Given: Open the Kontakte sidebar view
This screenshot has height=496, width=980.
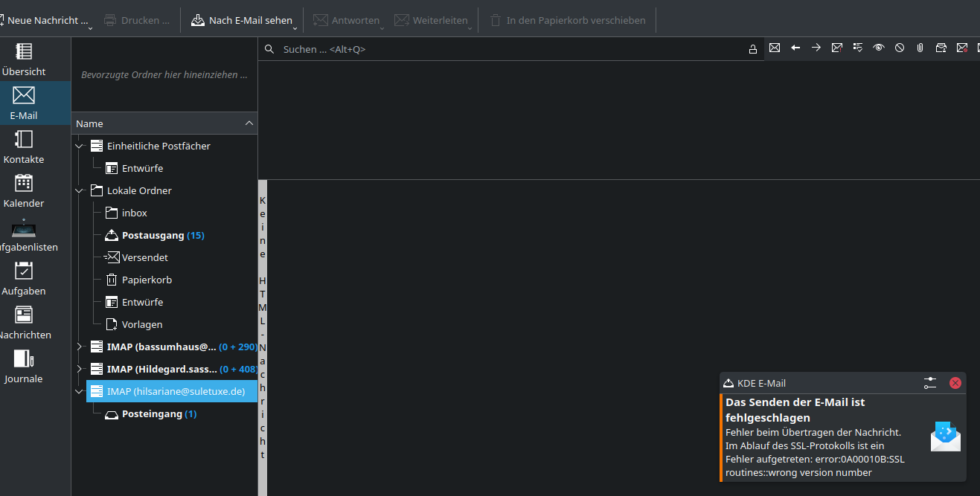Looking at the screenshot, I should coord(24,147).
